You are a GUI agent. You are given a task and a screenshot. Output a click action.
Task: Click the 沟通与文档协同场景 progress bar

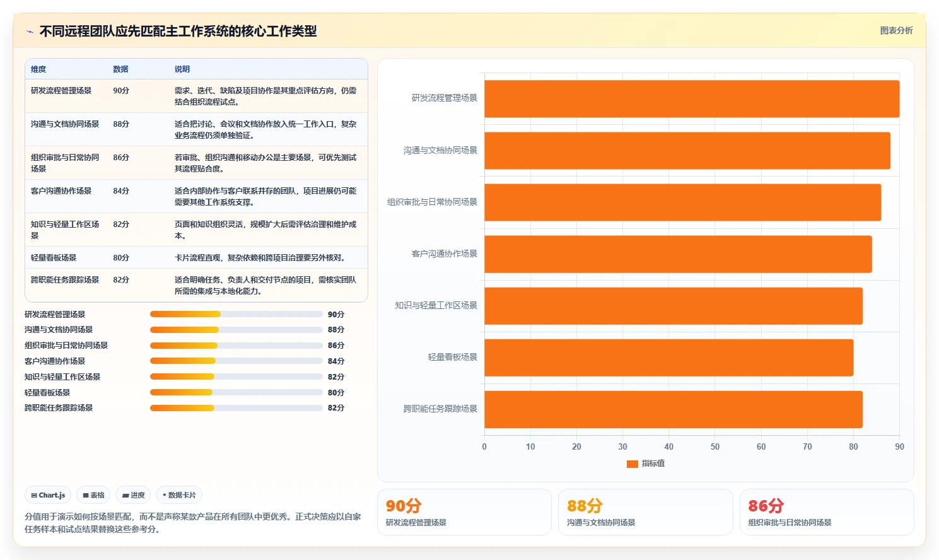pos(236,330)
